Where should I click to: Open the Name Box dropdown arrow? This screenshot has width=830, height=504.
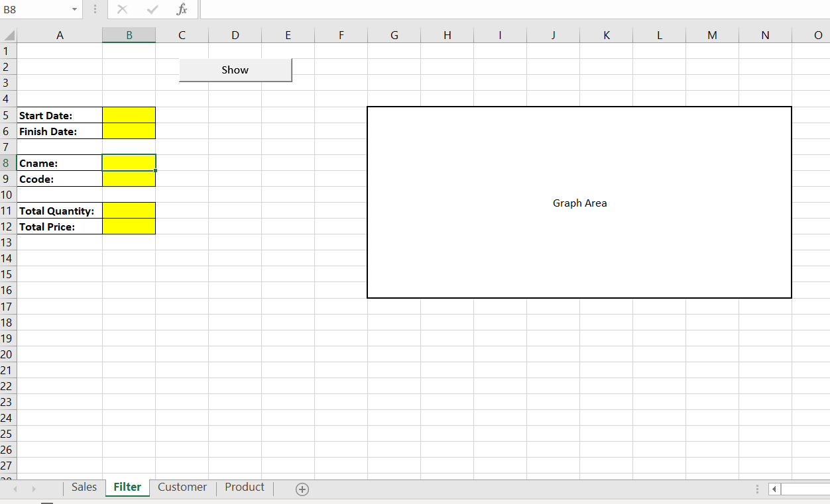pyautogui.click(x=73, y=9)
